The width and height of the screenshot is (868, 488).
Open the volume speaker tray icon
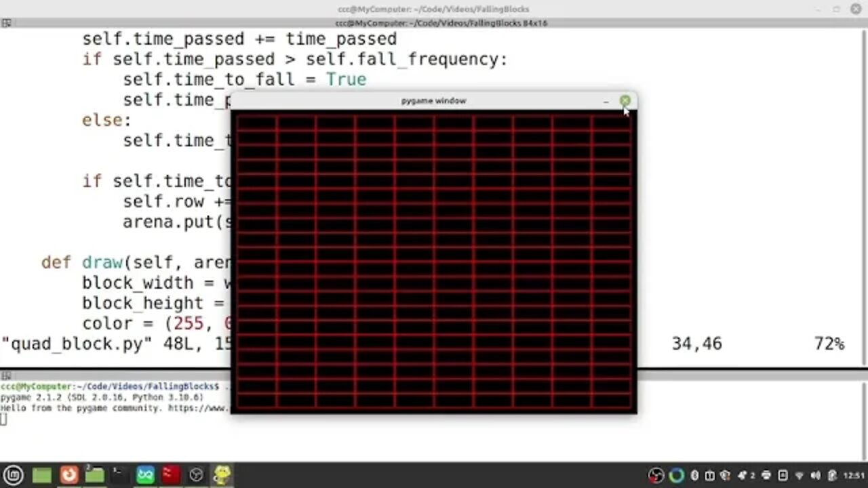coord(816,476)
